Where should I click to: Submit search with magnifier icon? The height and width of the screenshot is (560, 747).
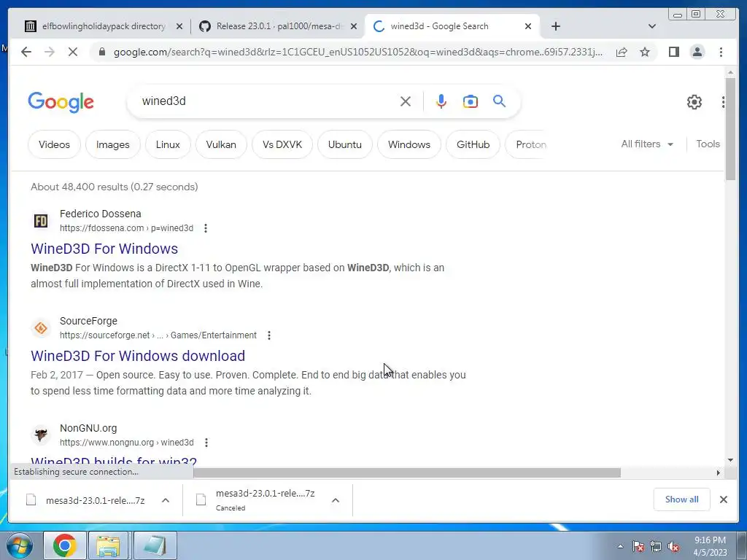coord(499,101)
